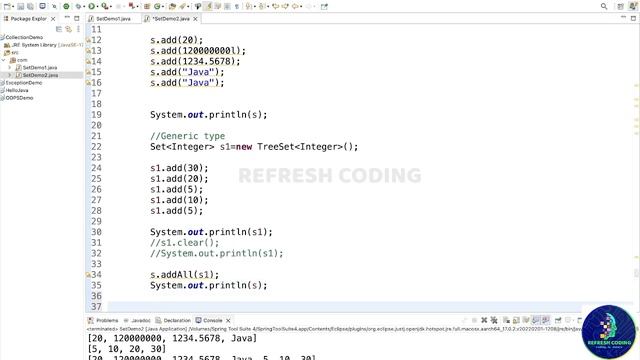
Task: Click Collapse All in Package Explorer
Action: click(x=59, y=29)
